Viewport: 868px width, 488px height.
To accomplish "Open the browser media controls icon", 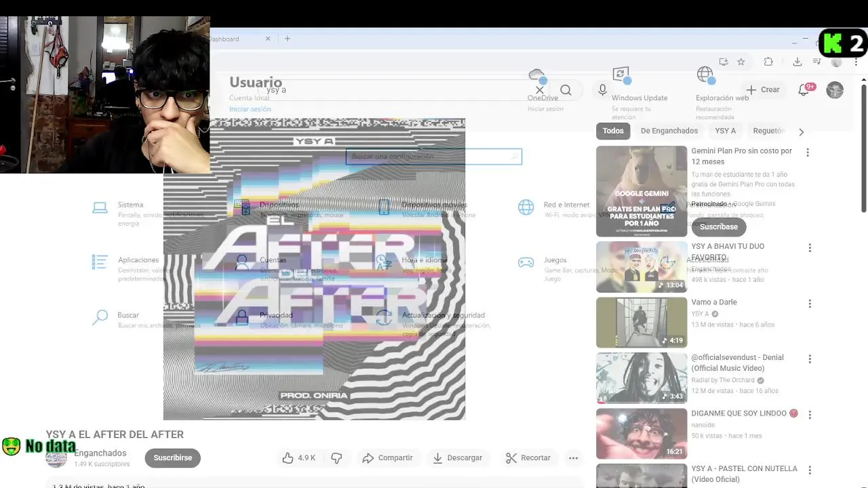I will click(x=817, y=62).
